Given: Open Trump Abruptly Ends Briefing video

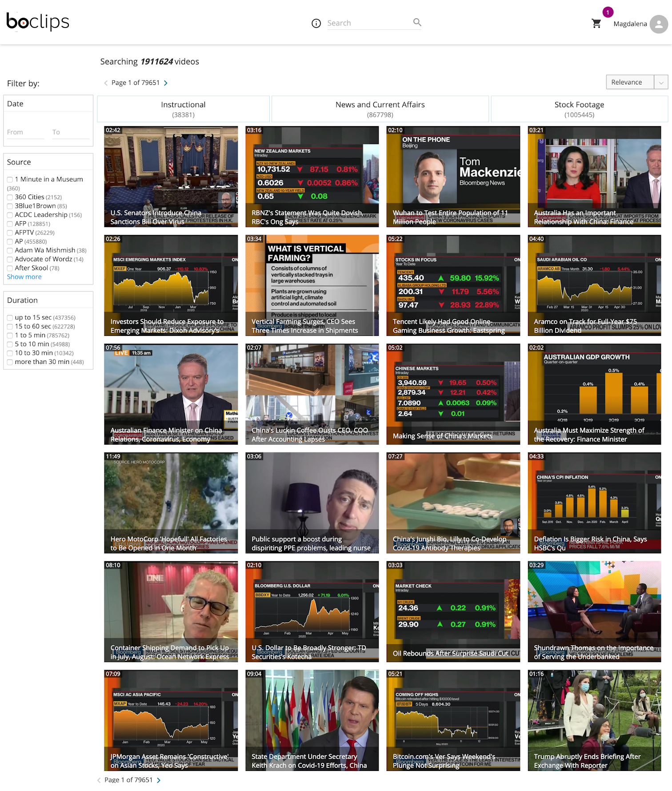Looking at the screenshot, I should (594, 720).
